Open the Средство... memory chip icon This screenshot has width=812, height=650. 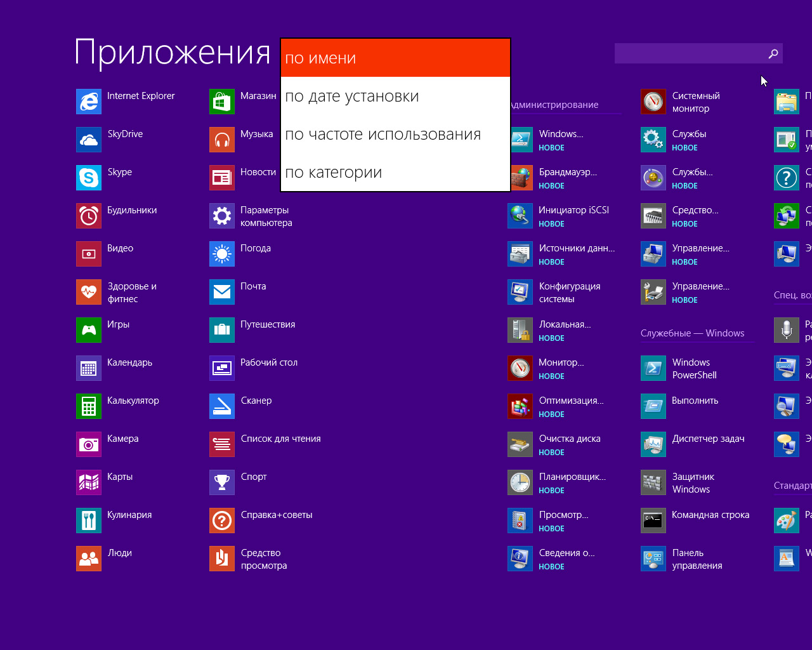point(653,216)
